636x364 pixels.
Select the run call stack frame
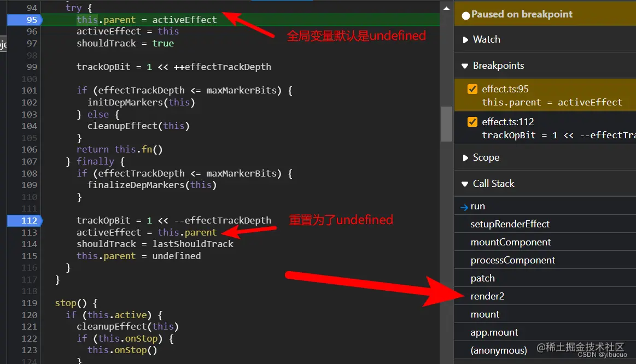tap(545, 206)
